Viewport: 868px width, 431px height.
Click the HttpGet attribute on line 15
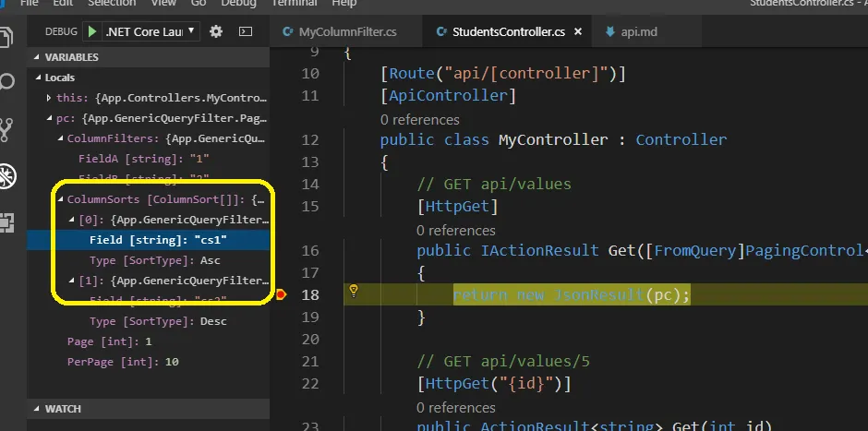click(457, 207)
